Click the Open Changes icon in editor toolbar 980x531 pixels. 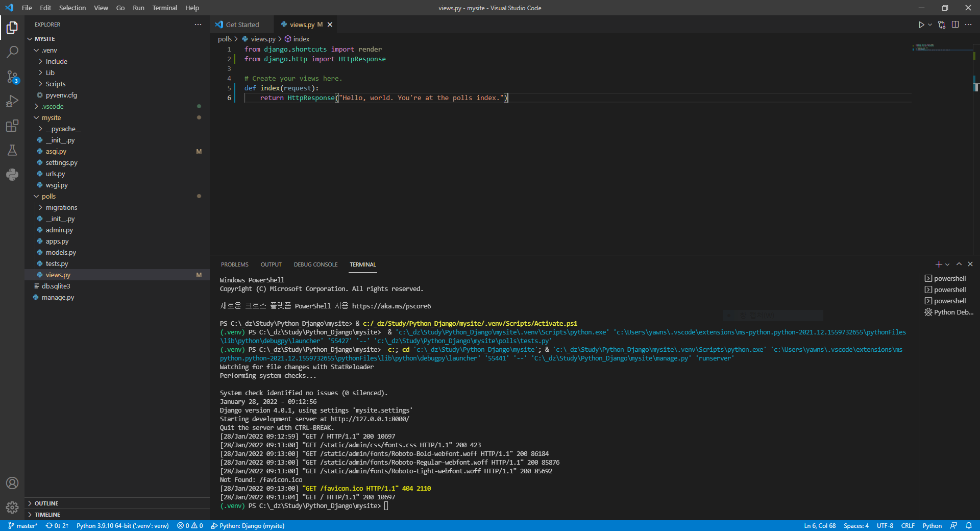pos(942,25)
